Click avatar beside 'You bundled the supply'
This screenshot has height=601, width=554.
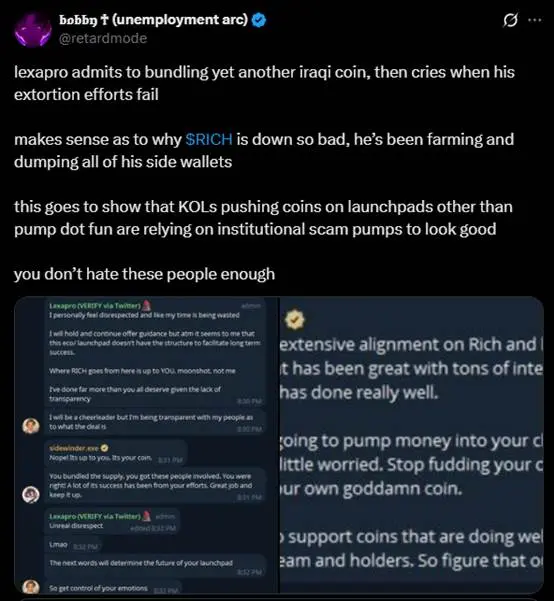coord(31,494)
